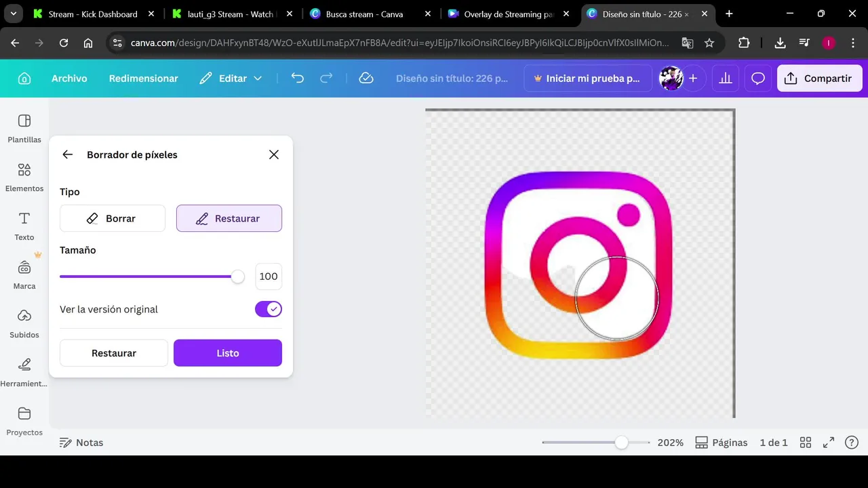This screenshot has width=868, height=488.
Task: Enter fullscreen presentation mode
Action: (829, 443)
